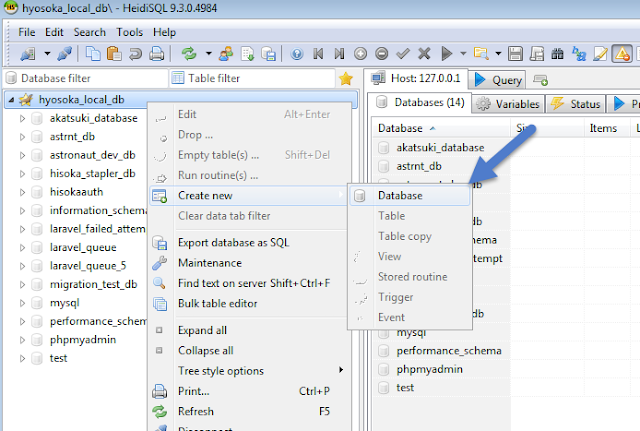Open the Tree style options submenu

(249, 371)
